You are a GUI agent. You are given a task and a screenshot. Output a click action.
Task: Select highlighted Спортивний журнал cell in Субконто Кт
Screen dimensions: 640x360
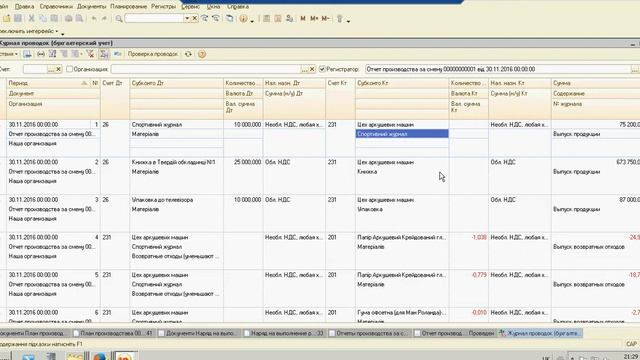click(402, 134)
